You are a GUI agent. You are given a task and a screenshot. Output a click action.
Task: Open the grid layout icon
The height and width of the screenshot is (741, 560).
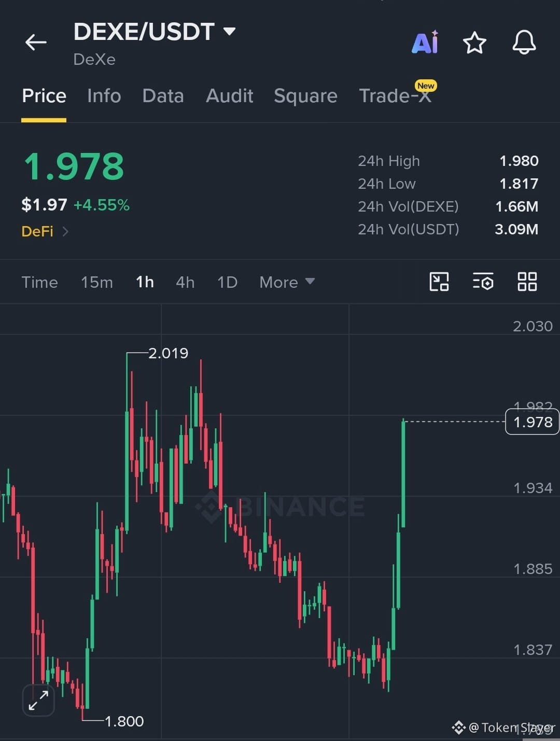[x=527, y=282]
